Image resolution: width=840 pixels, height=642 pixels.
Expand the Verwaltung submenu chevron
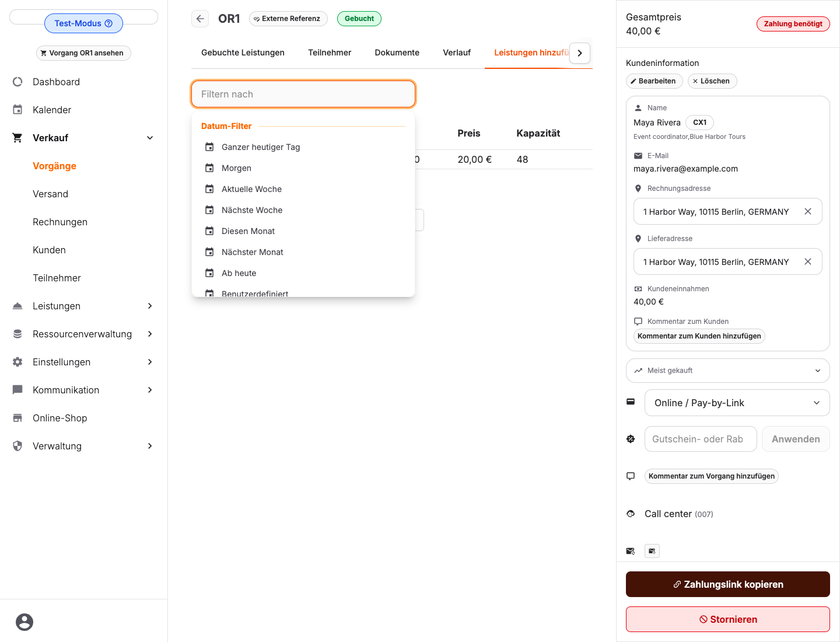(150, 446)
